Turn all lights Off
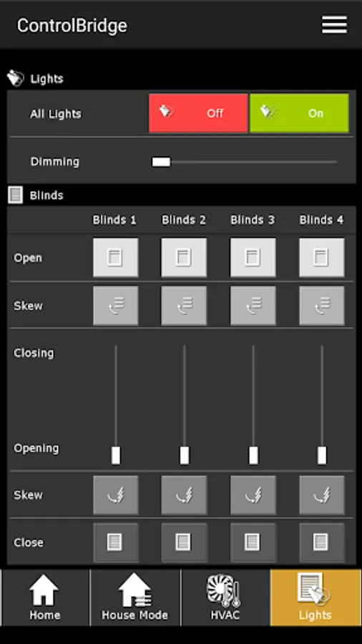This screenshot has height=644, width=362. click(198, 113)
